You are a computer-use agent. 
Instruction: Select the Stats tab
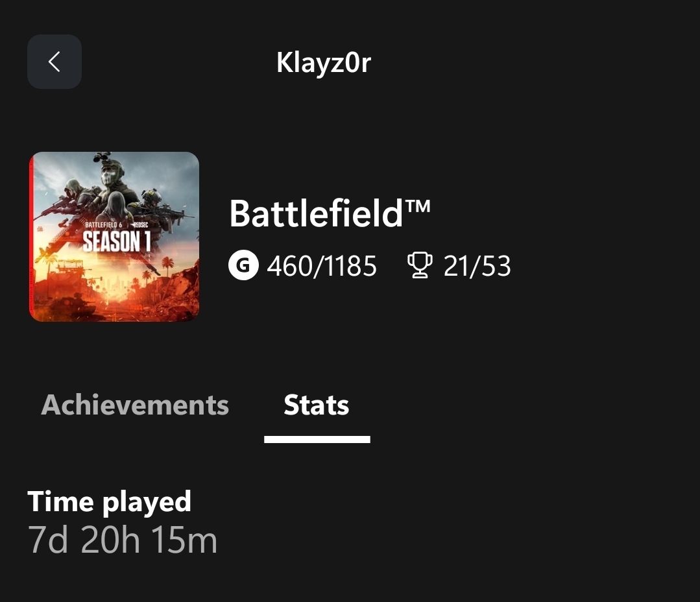click(x=317, y=405)
